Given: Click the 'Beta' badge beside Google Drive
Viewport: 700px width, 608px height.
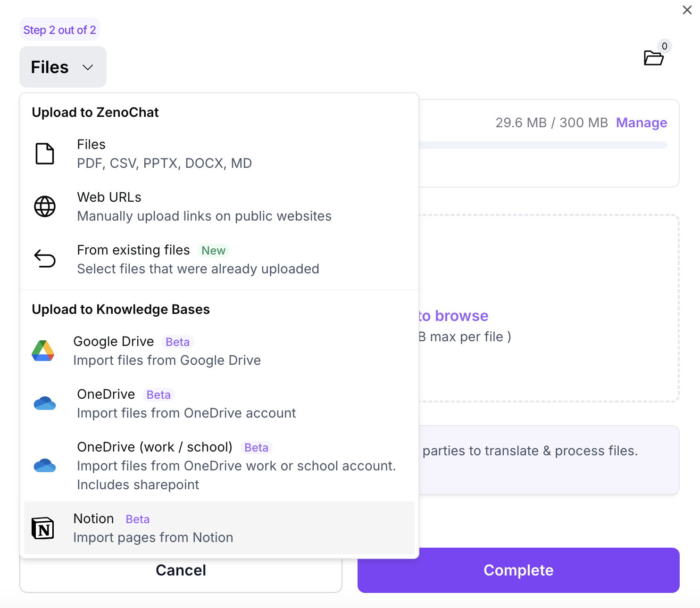Looking at the screenshot, I should click(178, 342).
